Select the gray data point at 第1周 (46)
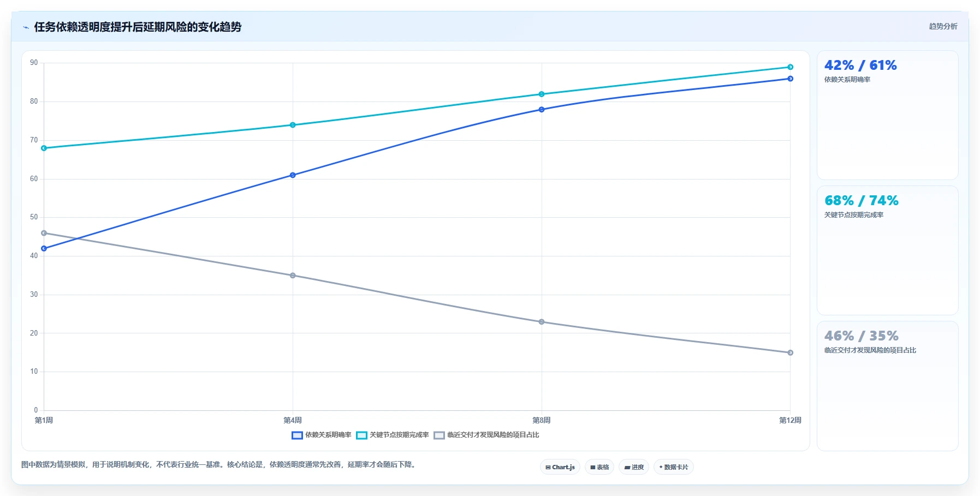980x496 pixels. point(44,233)
